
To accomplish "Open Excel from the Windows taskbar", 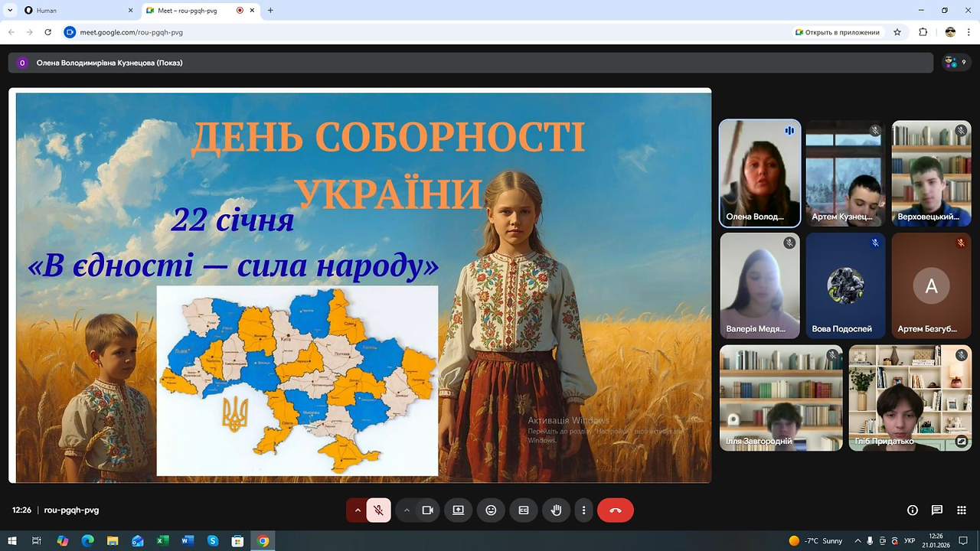I will (x=162, y=541).
